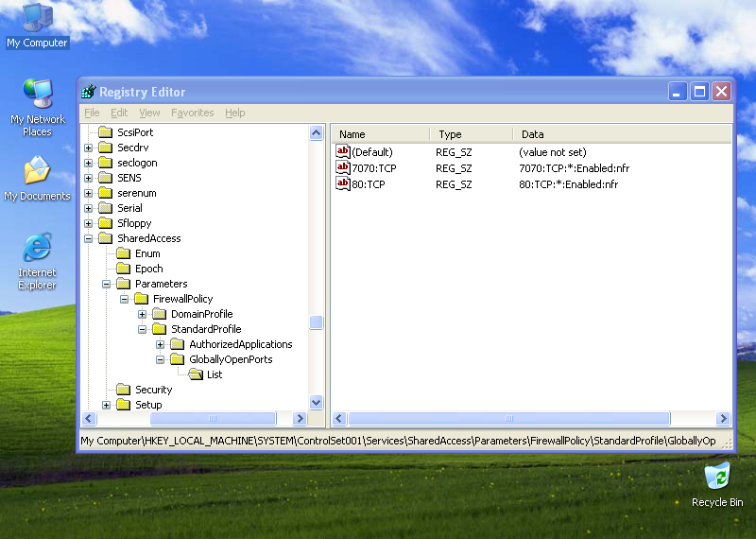Select My Network Places desktop icon
The image size is (756, 539).
[x=37, y=108]
